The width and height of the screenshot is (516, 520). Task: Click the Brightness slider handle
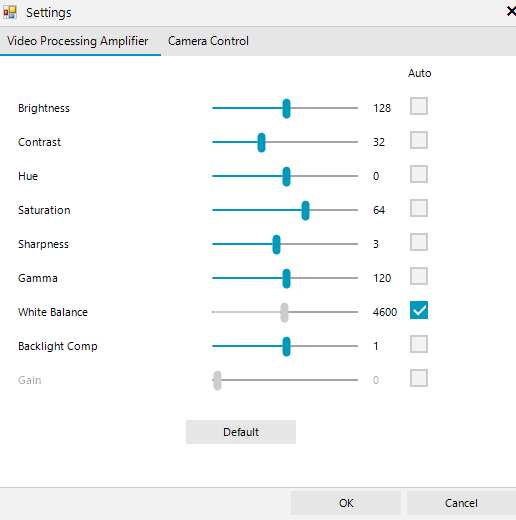tap(286, 108)
